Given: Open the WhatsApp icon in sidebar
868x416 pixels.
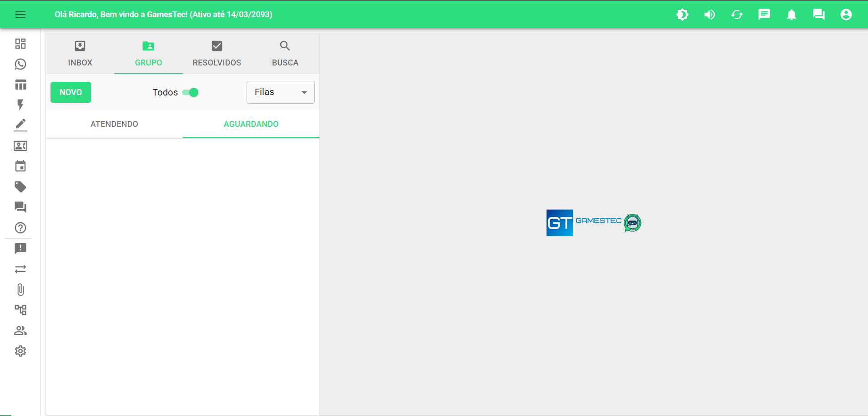Looking at the screenshot, I should click(20, 64).
